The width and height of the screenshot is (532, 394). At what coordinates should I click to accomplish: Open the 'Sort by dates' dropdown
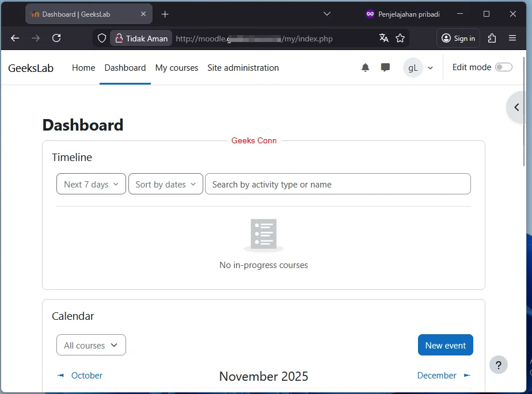(165, 184)
